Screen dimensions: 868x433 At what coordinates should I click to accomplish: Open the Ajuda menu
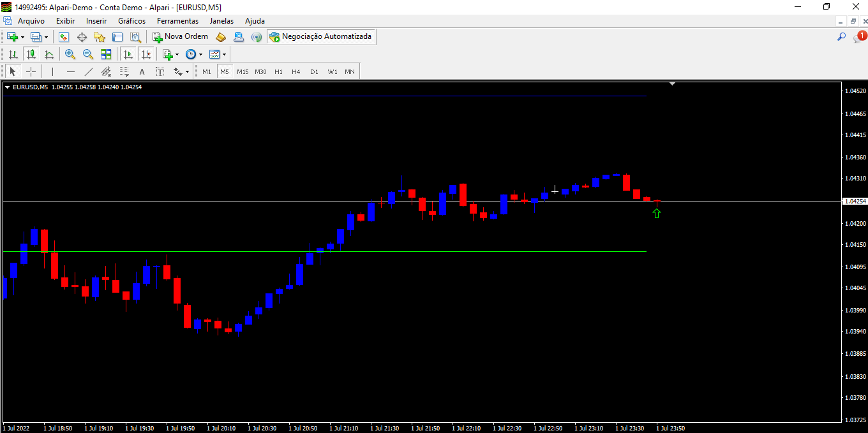point(255,21)
